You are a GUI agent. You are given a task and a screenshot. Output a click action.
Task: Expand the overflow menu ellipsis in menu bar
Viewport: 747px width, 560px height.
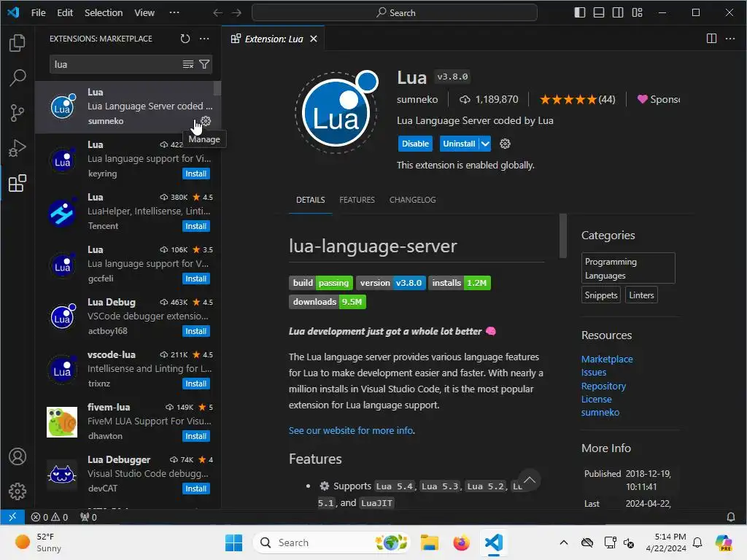(174, 12)
